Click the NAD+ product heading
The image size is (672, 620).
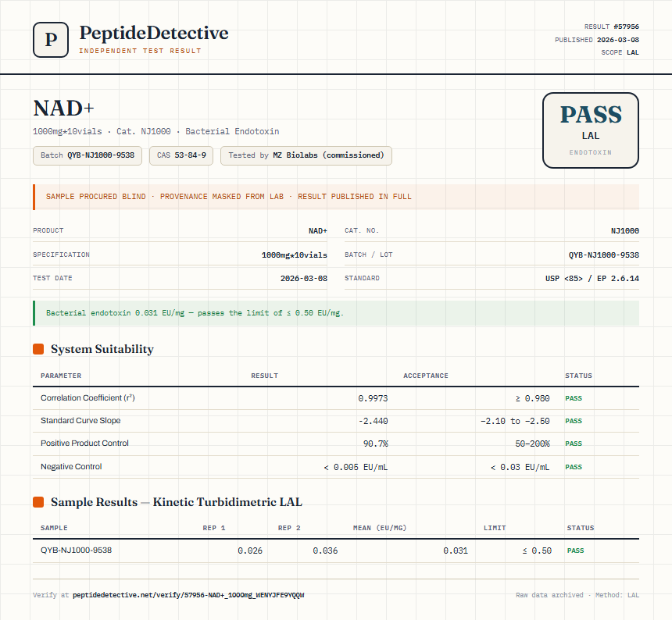coord(63,108)
